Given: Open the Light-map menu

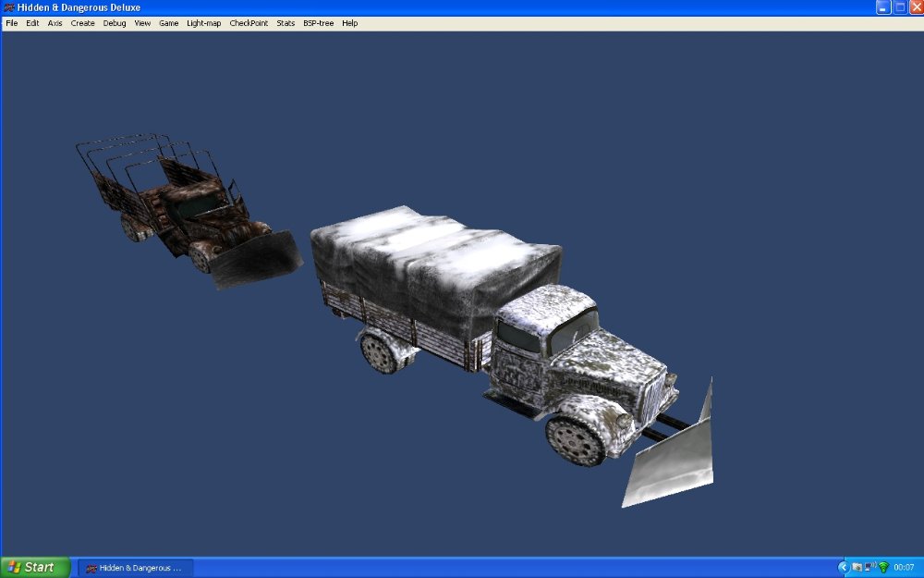Looking at the screenshot, I should click(x=202, y=22).
